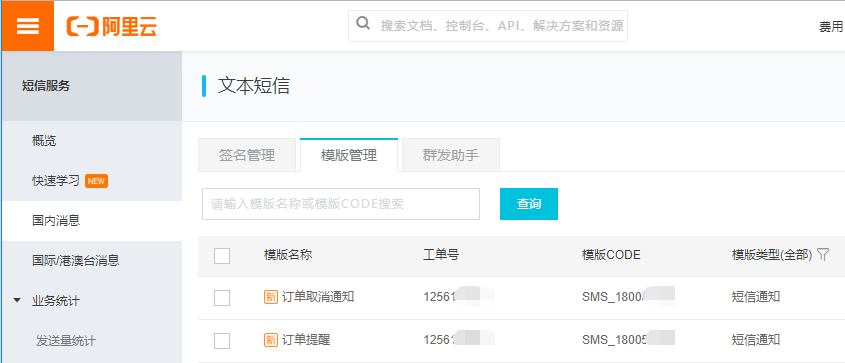Click the 查询 button
This screenshot has height=363, width=845.
point(529,204)
